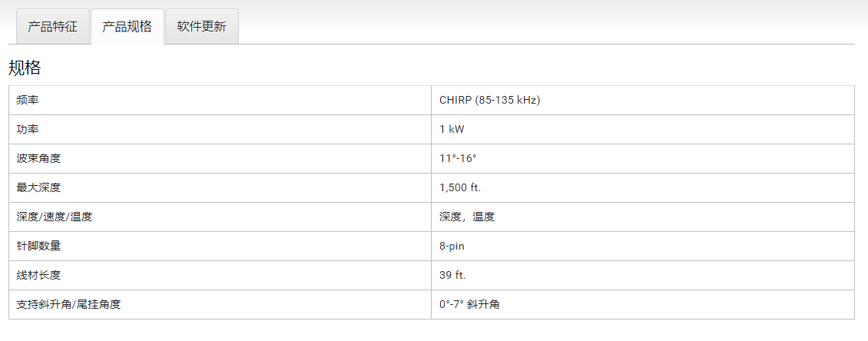The width and height of the screenshot is (868, 341).
Task: Select the 深度，温度 value cell
Action: click(467, 217)
